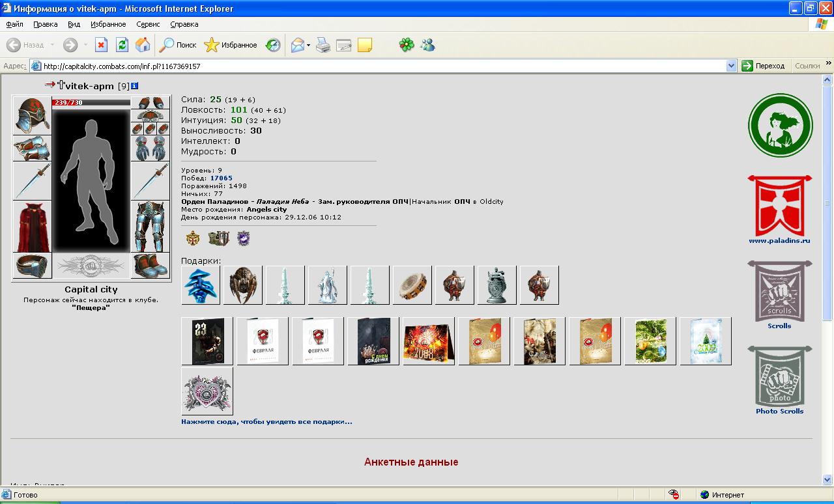Viewport: 834px width, 504px height.
Task: Open the Справка menu
Action: click(184, 24)
